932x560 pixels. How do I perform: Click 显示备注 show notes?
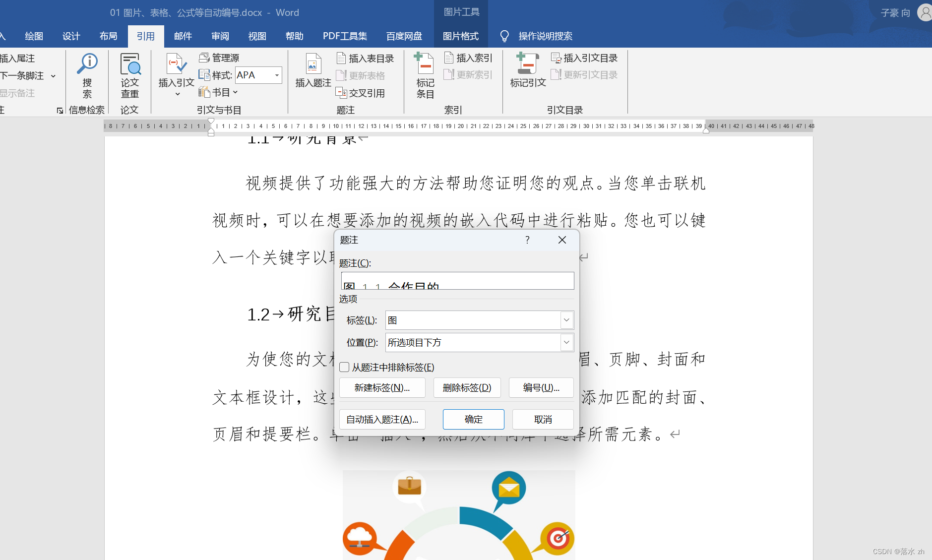(x=17, y=93)
